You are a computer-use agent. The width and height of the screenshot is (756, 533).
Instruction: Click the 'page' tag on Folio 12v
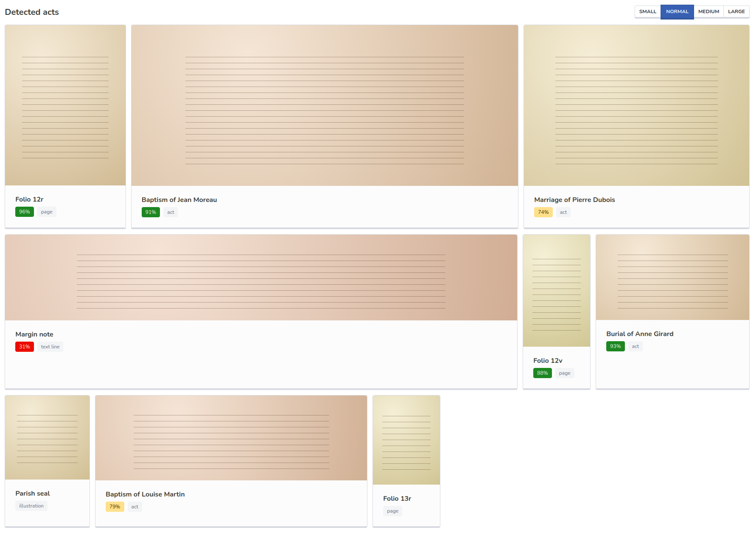coord(565,373)
